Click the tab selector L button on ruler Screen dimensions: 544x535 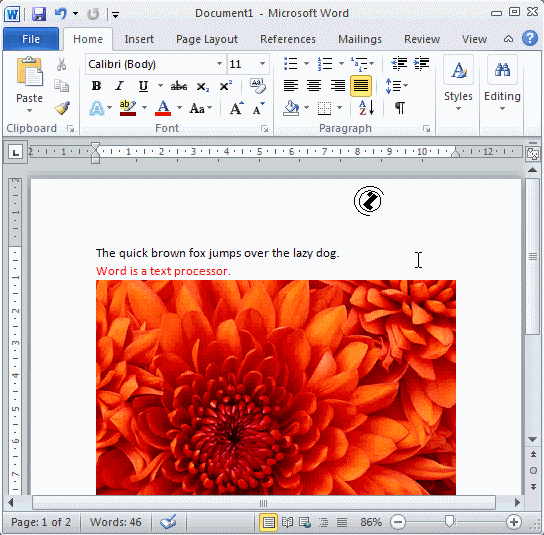pyautogui.click(x=16, y=152)
